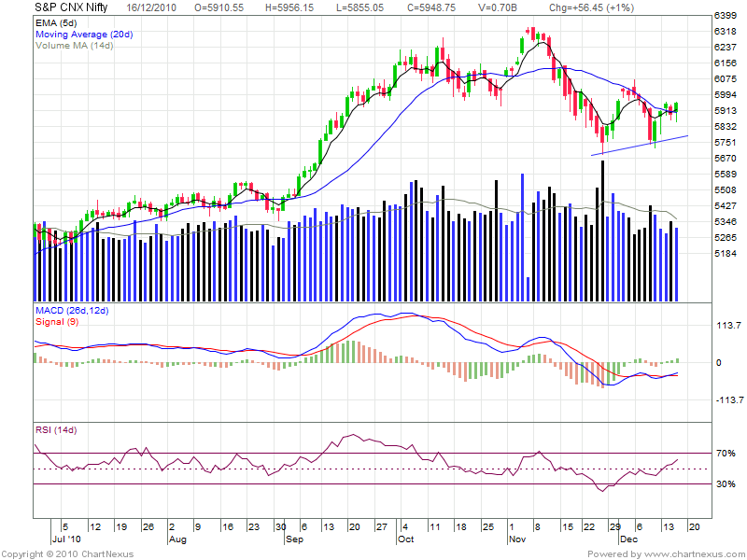This screenshot has height=560, width=747.
Task: Click the Aug label on date axis
Action: point(179,539)
